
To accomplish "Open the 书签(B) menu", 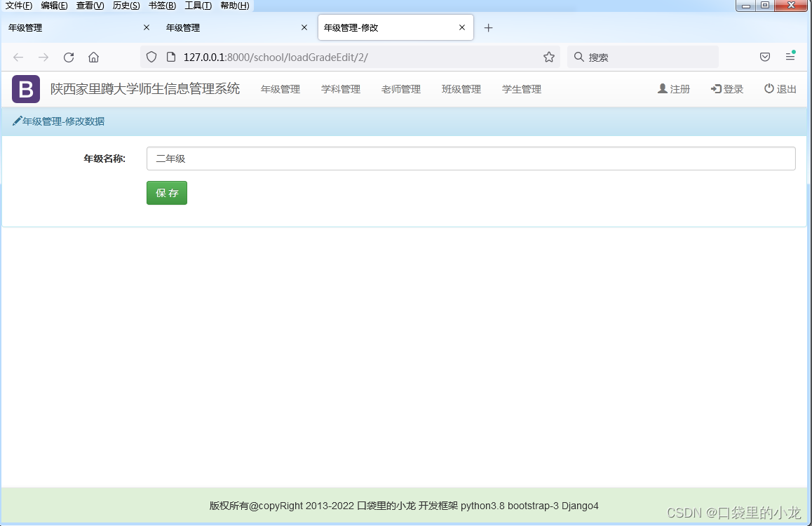I will pos(162,6).
